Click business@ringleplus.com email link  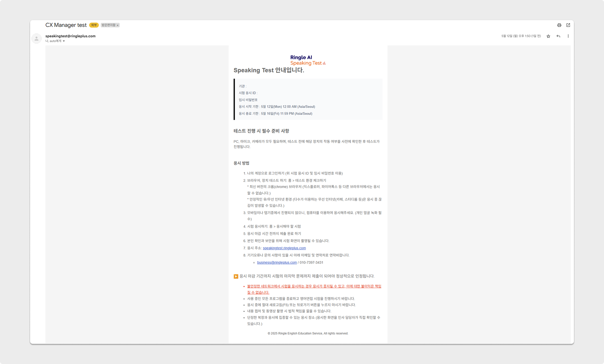[277, 263]
